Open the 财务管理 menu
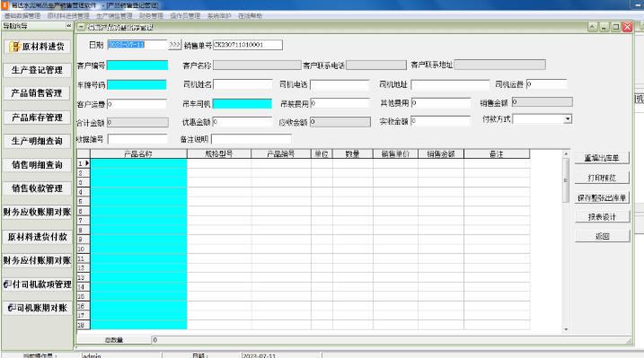The height and width of the screenshot is (358, 644). [x=151, y=15]
